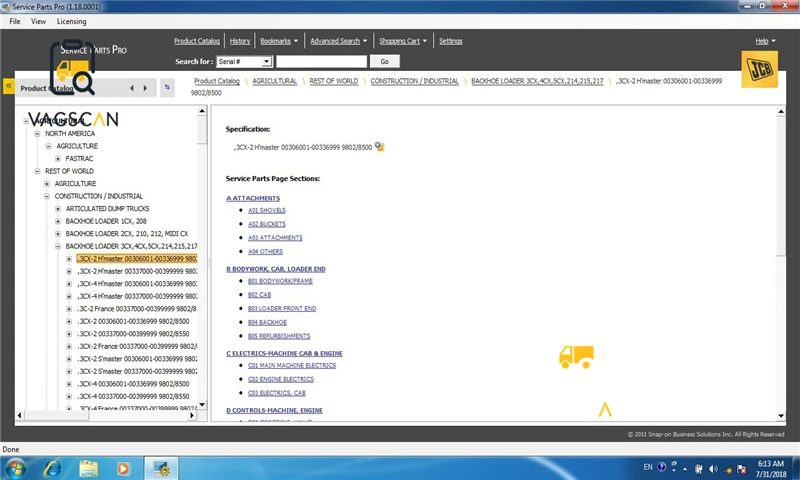This screenshot has height=480, width=800.
Task: Click content pane scroll down arrow
Action: coord(781,416)
